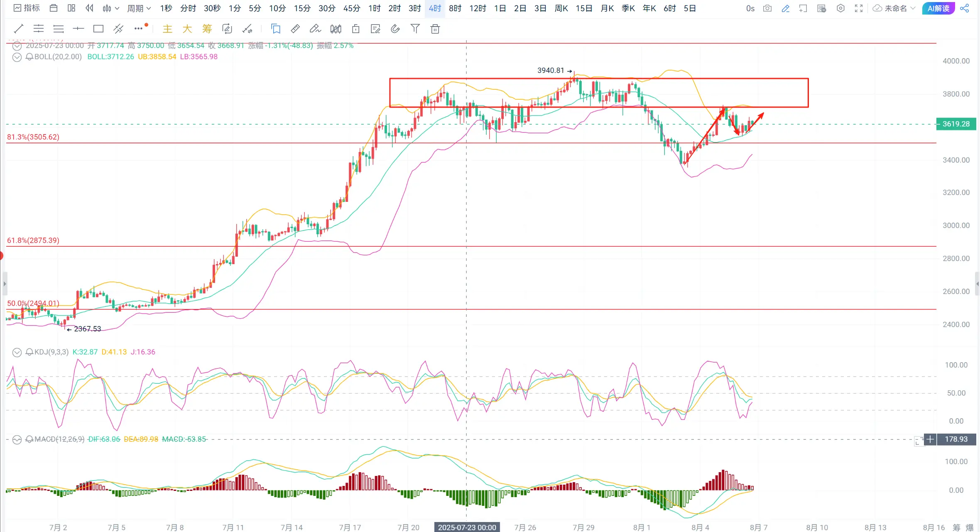Screen dimensions: 980x532
Task: Delete drawings with trash can icon
Action: pyautogui.click(x=435, y=29)
